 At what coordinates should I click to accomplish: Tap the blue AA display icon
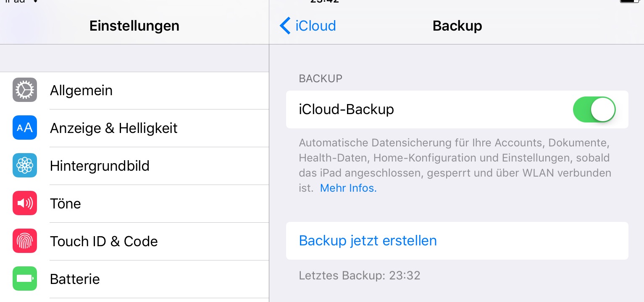tap(25, 128)
